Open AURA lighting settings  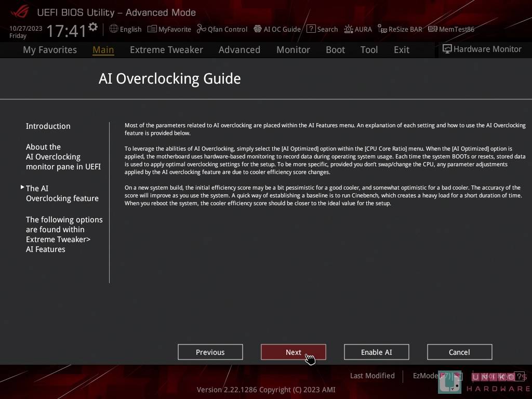point(358,29)
